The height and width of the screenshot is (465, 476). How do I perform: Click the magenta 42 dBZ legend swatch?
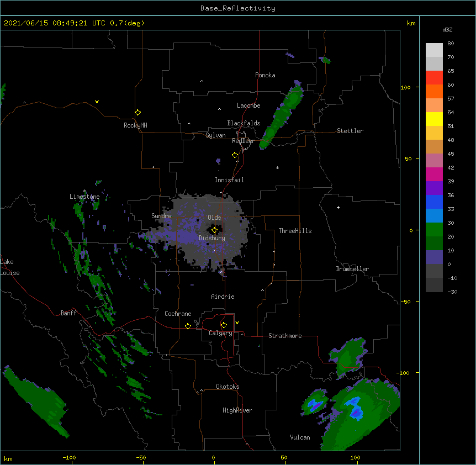click(434, 175)
